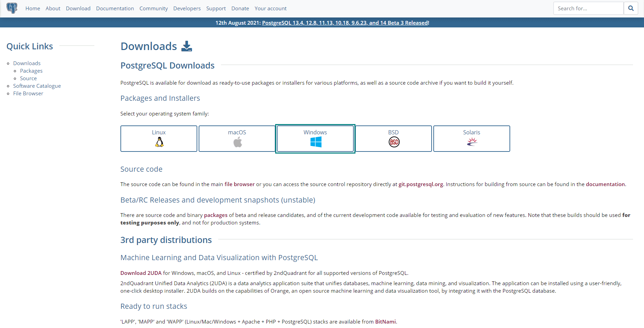Open the Home menu item

click(33, 9)
